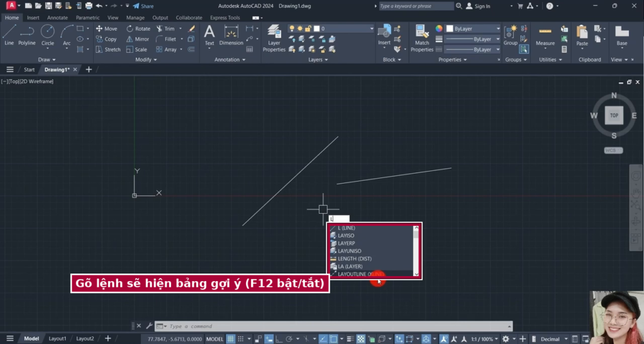The width and height of the screenshot is (644, 344).
Task: Click the Mirror tool
Action: tap(137, 39)
